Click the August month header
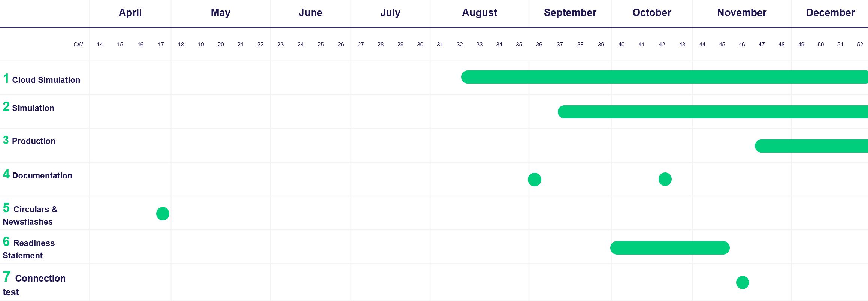868x301 pixels. (x=480, y=13)
